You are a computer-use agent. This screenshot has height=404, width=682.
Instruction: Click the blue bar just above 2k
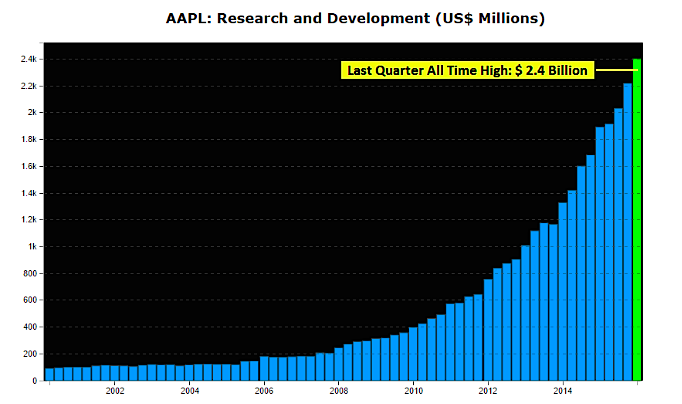(x=618, y=244)
